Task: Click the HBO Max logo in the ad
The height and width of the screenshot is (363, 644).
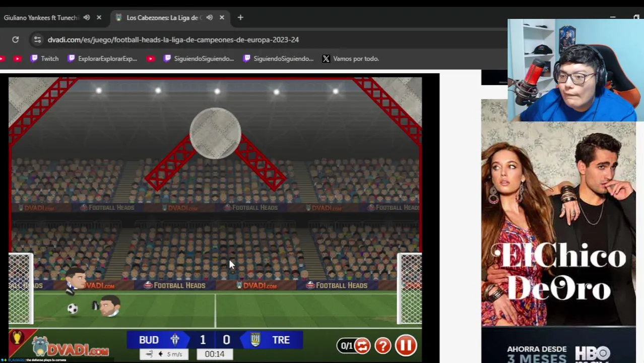Action: 594,354
